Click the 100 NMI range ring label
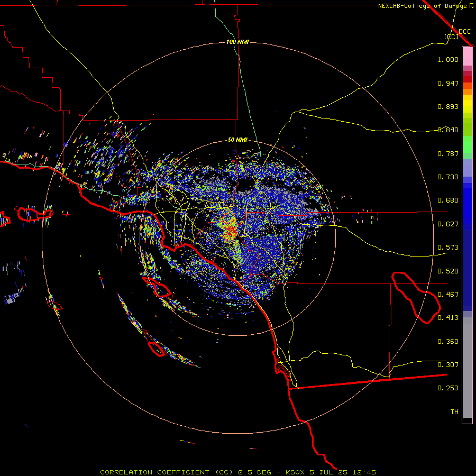This screenshot has width=476, height=476. (237, 42)
